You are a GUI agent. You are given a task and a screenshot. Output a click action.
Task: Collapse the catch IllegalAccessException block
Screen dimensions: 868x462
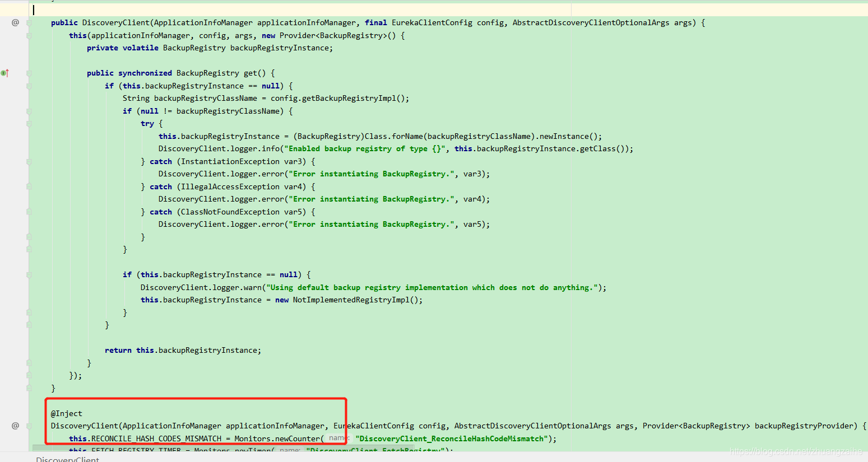point(29,186)
